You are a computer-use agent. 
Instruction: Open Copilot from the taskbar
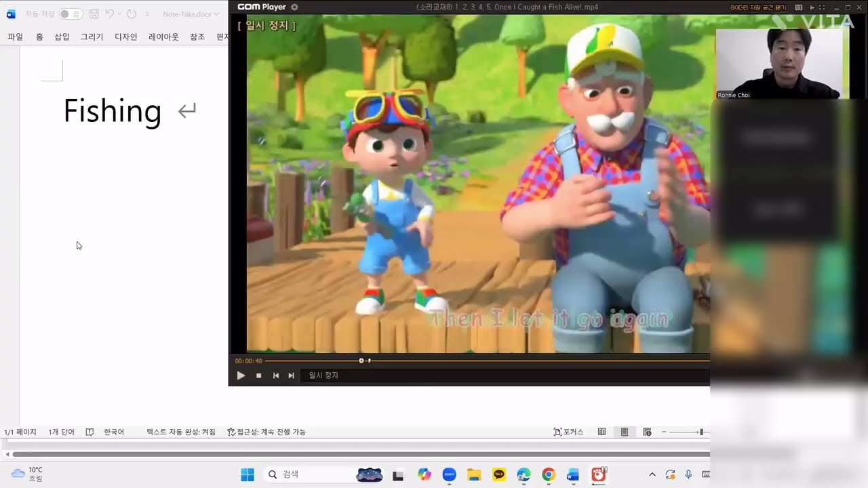tap(425, 474)
